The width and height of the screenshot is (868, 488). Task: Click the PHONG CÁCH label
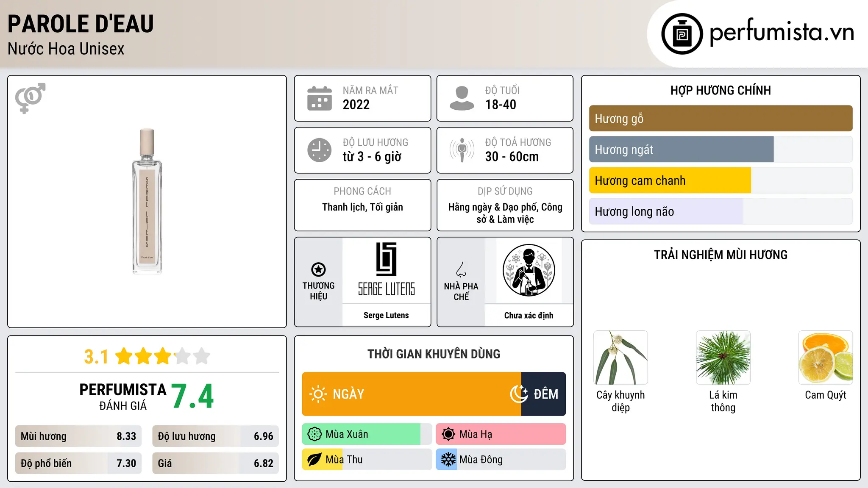(362, 191)
